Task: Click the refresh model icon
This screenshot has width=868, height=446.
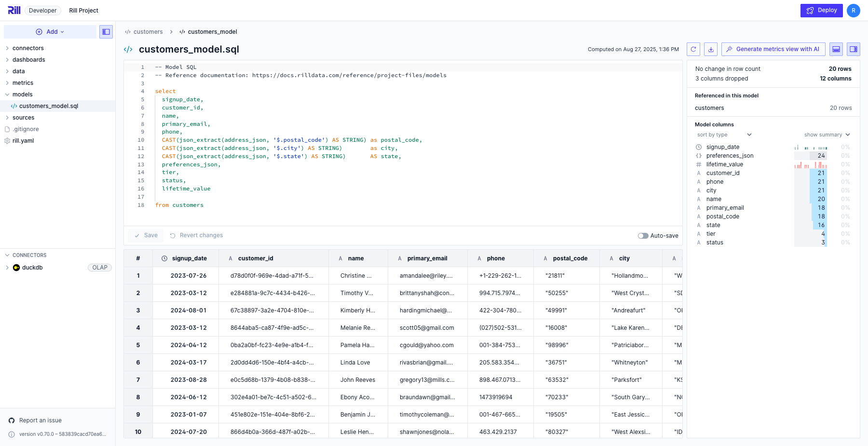Action: 693,49
